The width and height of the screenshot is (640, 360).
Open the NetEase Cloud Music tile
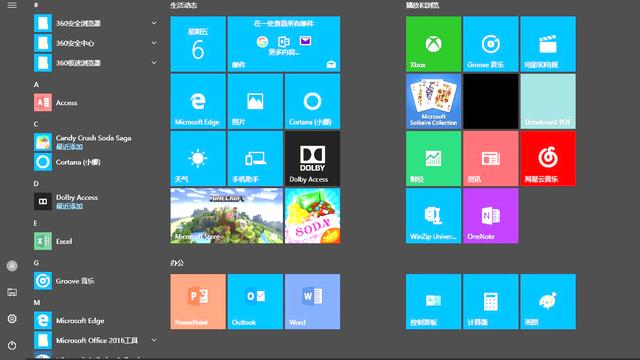(x=548, y=158)
